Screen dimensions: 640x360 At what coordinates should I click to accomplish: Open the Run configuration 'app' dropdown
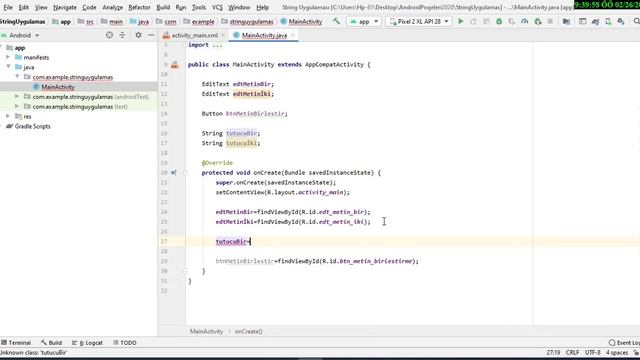(x=364, y=21)
